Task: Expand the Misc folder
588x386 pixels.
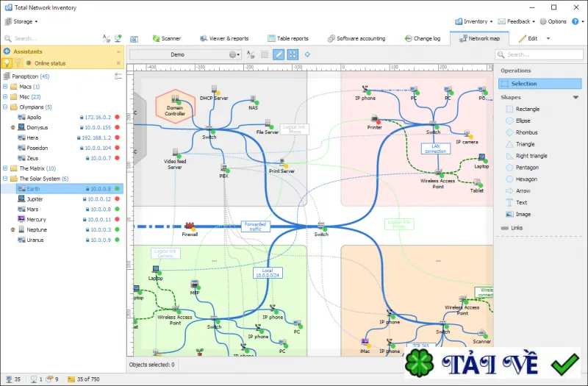Action: click(x=5, y=97)
